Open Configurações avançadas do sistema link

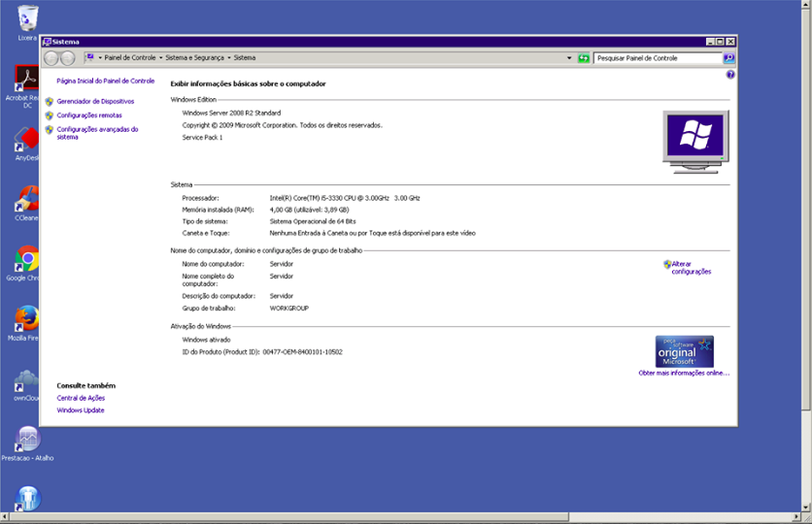pos(97,134)
